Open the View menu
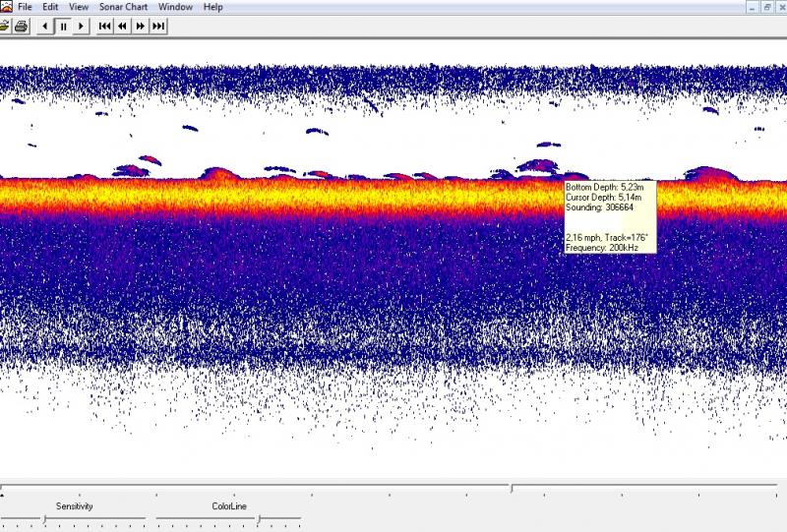The image size is (787, 532). (x=79, y=7)
